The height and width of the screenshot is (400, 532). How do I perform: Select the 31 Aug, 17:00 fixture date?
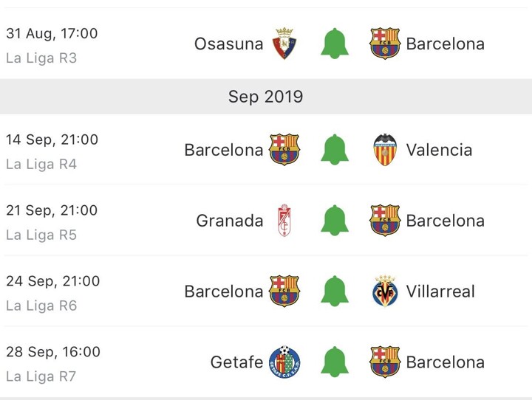[52, 33]
